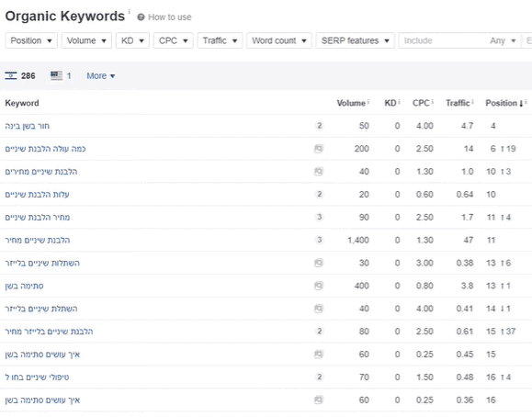
Task: Open SERP features badge in the volume 50 row
Action: (319, 126)
